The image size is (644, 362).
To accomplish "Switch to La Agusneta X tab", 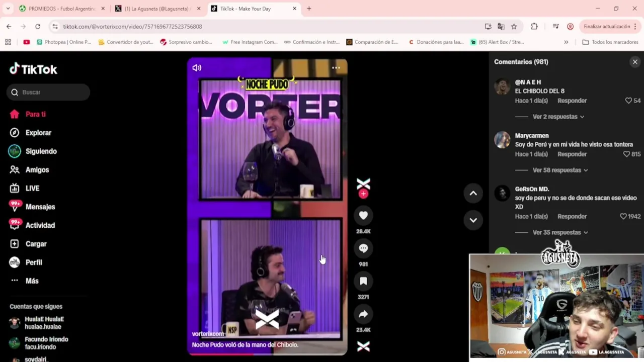I will (158, 9).
